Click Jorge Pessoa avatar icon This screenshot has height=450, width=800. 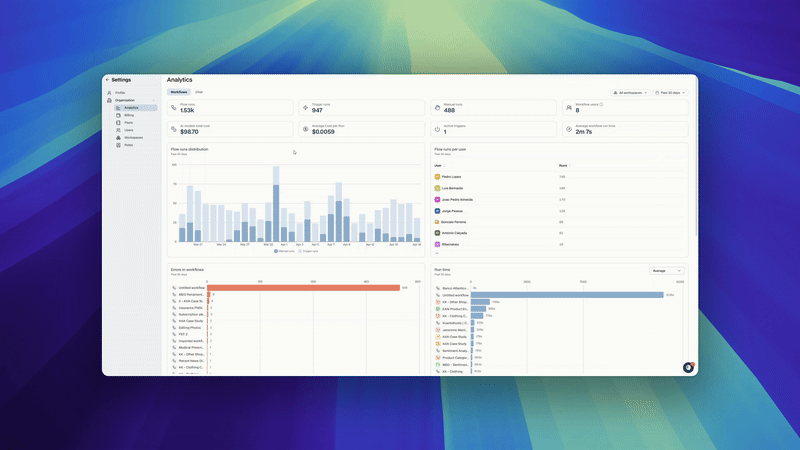click(437, 211)
